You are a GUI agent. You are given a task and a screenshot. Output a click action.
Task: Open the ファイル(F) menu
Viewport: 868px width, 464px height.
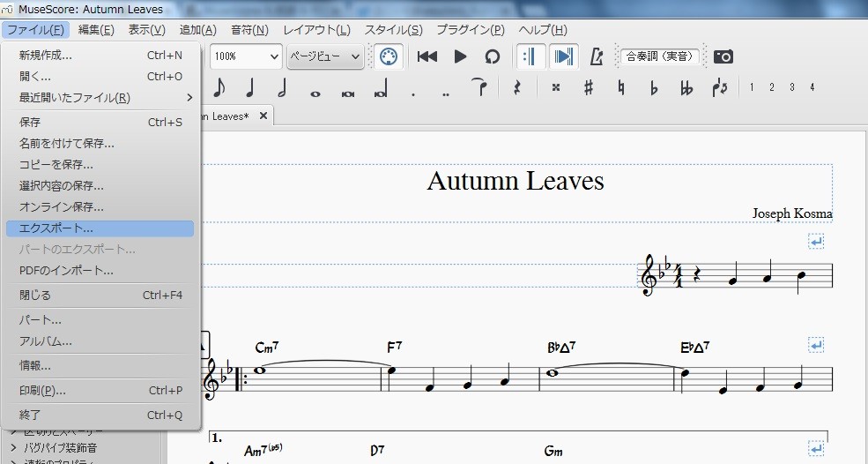(35, 30)
